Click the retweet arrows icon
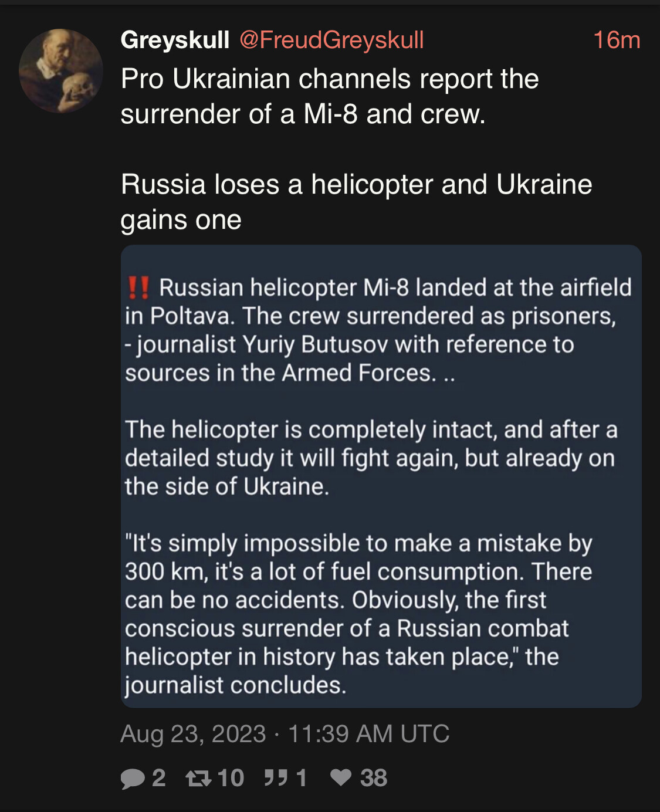This screenshot has height=812, width=660. pos(198,779)
